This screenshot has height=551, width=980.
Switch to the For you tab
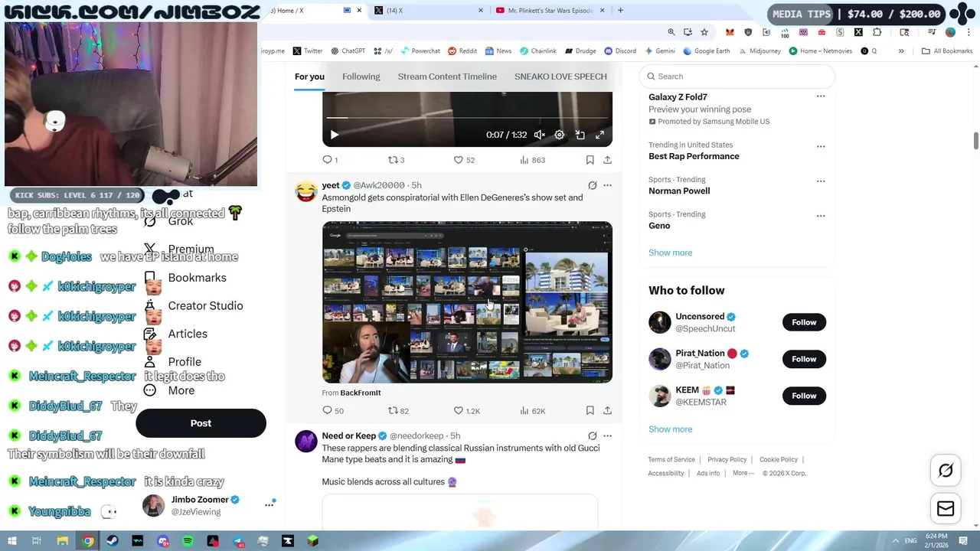coord(309,77)
